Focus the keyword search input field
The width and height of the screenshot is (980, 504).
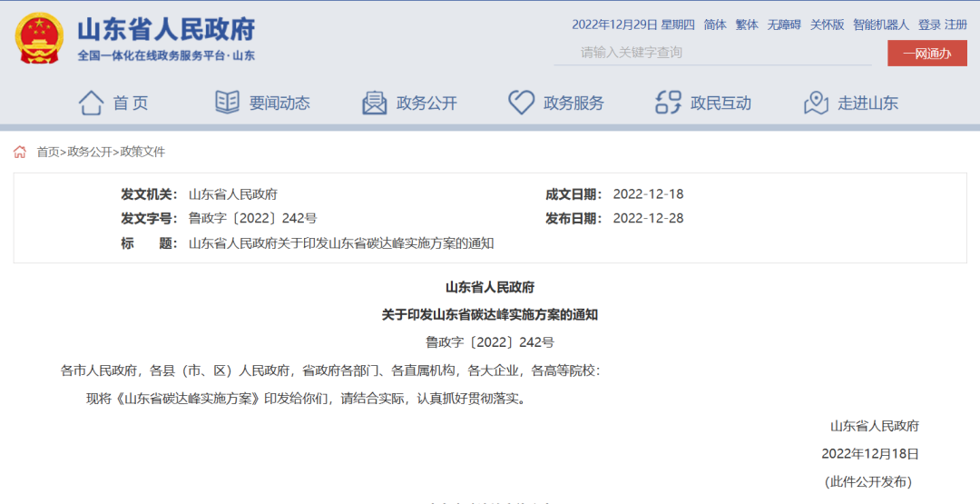(x=712, y=53)
